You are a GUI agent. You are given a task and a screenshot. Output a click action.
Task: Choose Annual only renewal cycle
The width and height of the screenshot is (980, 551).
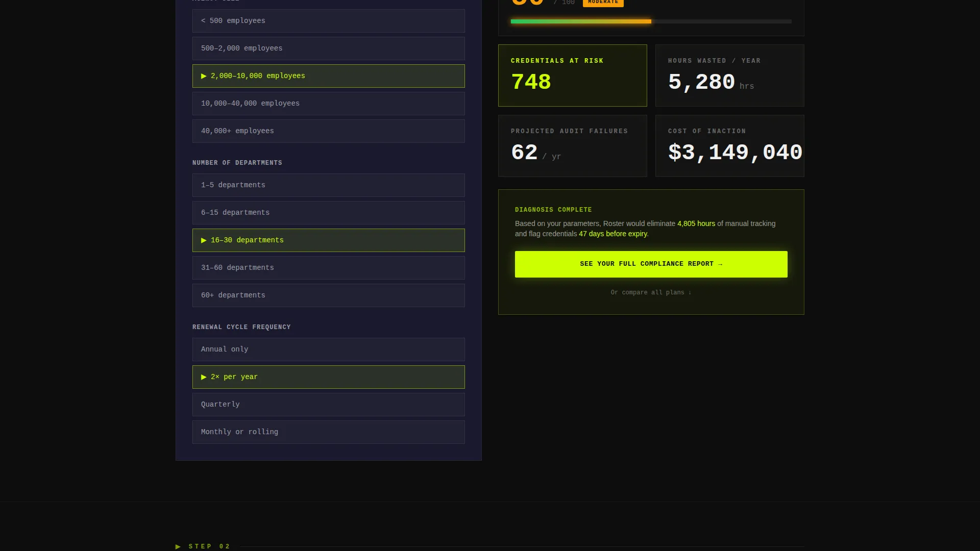coord(328,349)
